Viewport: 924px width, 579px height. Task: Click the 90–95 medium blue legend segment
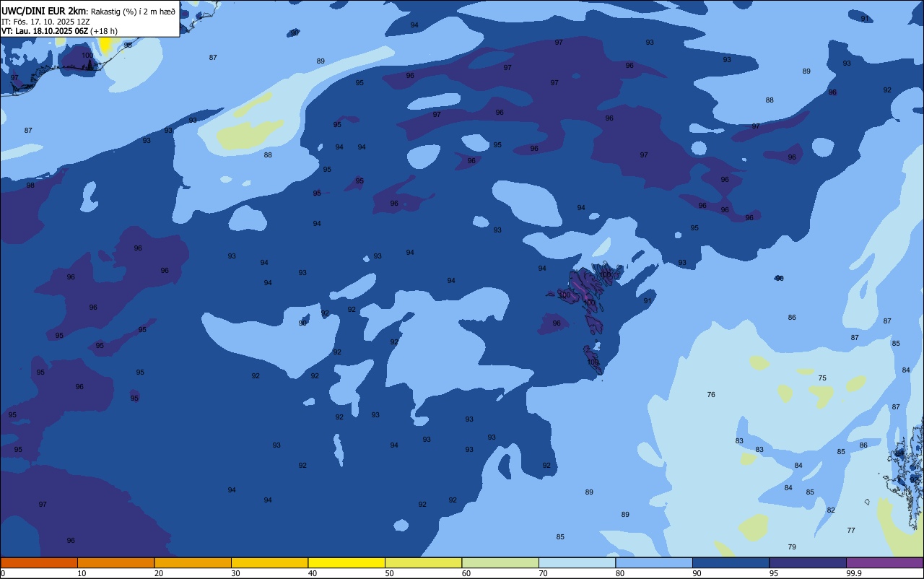pyautogui.click(x=731, y=562)
